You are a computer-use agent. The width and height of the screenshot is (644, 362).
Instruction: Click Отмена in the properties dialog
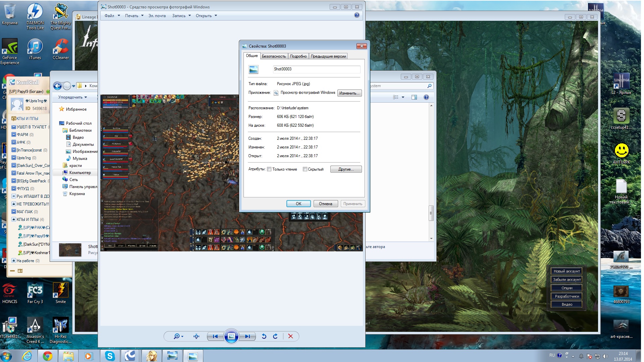pyautogui.click(x=325, y=204)
